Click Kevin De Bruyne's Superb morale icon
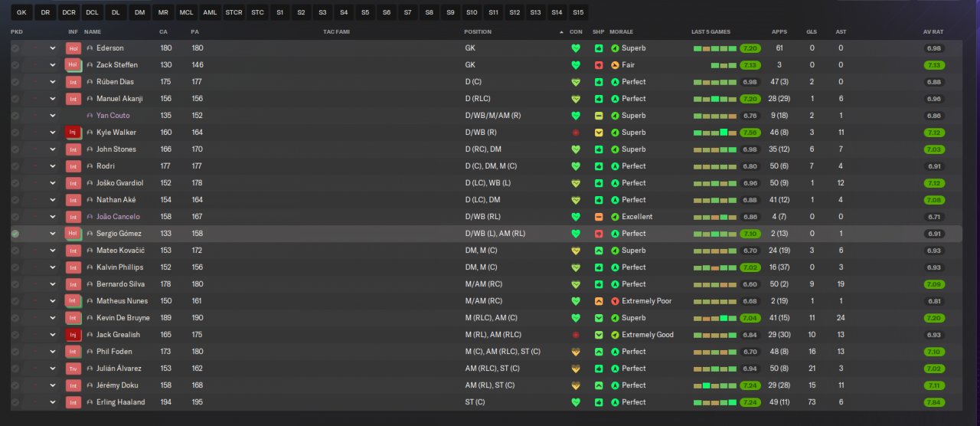Screen dimensions: 980x426 click(615, 318)
